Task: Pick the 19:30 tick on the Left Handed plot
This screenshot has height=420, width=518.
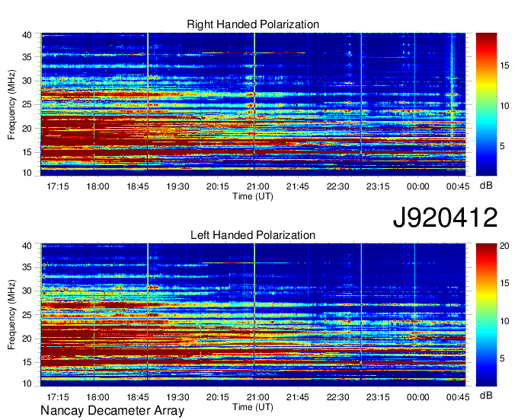Action: click(177, 397)
